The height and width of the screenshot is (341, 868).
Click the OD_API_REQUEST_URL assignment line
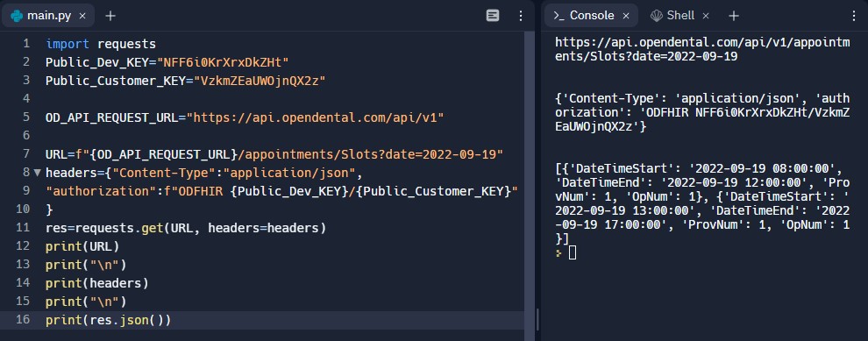(245, 117)
